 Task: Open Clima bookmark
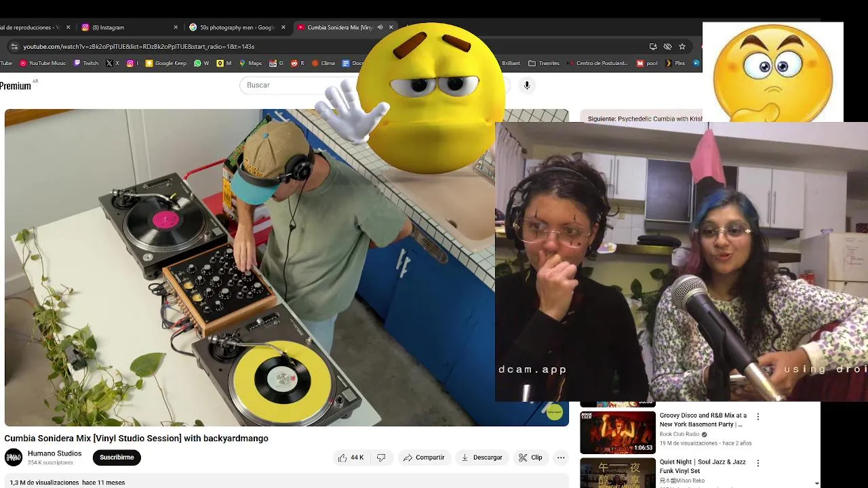tap(323, 63)
